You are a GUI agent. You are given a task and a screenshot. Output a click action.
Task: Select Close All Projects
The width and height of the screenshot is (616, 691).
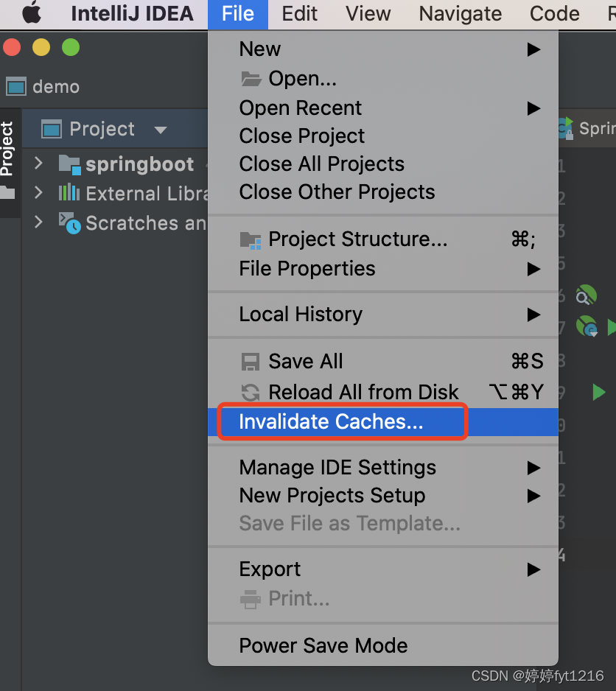[382, 164]
